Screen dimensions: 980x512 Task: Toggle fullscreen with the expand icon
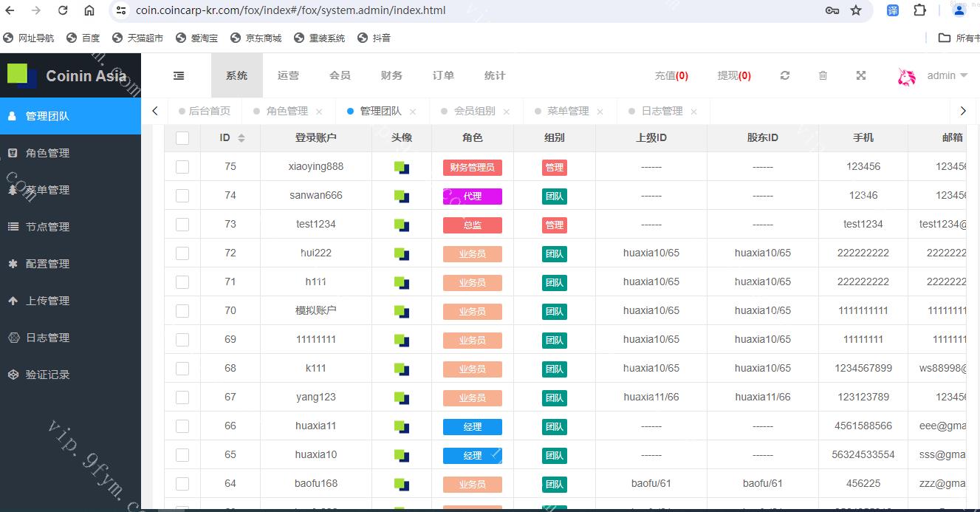[860, 75]
